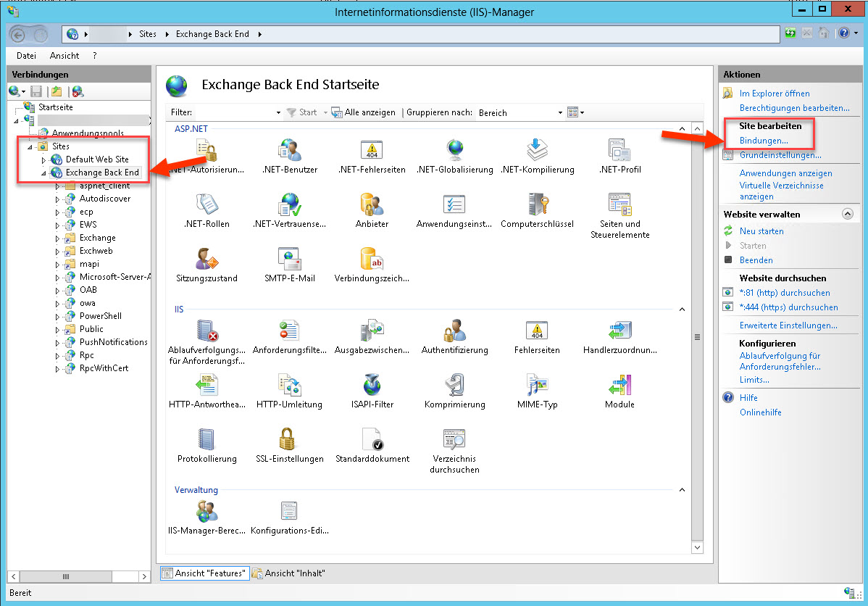Click the Bindungen... link

[x=764, y=141]
